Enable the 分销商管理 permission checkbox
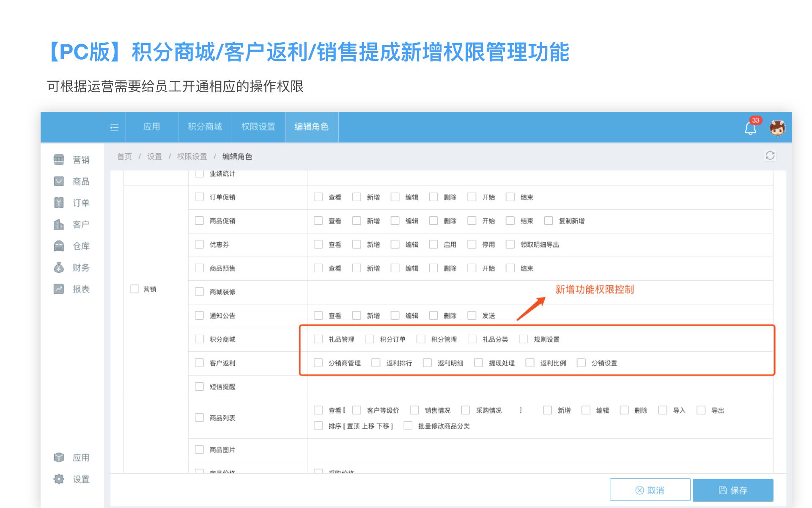 [x=318, y=363]
